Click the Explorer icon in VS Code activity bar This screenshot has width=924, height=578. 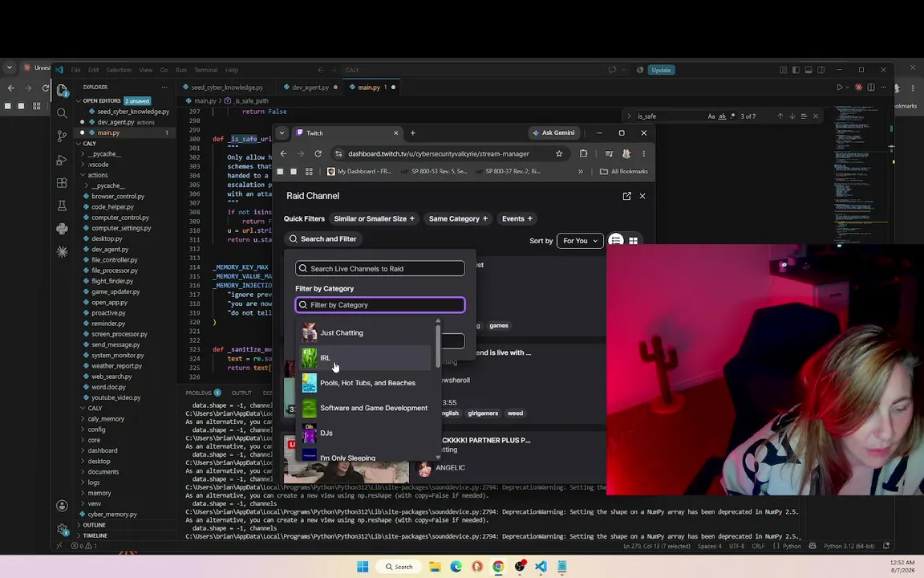pos(62,90)
